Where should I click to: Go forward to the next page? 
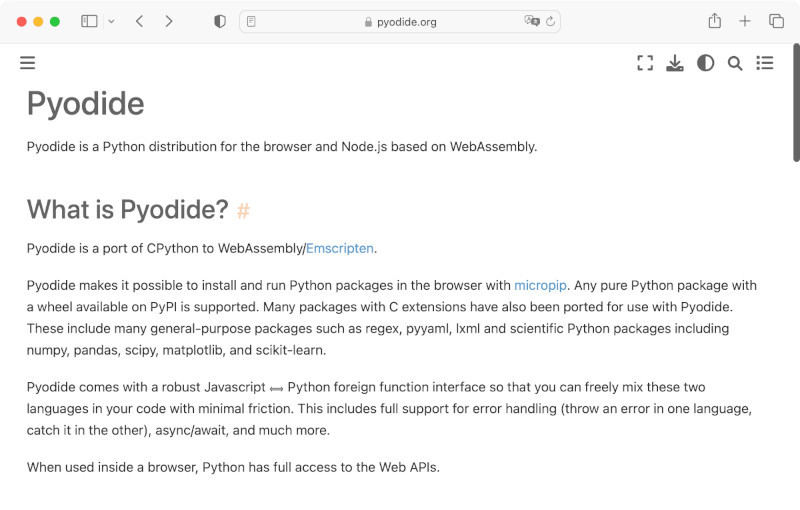(168, 21)
